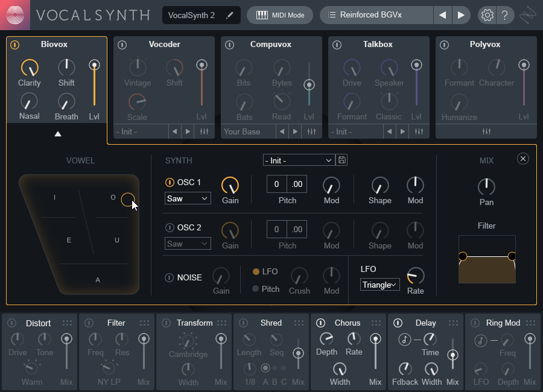
Task: Toggle the Delay tempo sync note icon
Action: click(x=404, y=340)
